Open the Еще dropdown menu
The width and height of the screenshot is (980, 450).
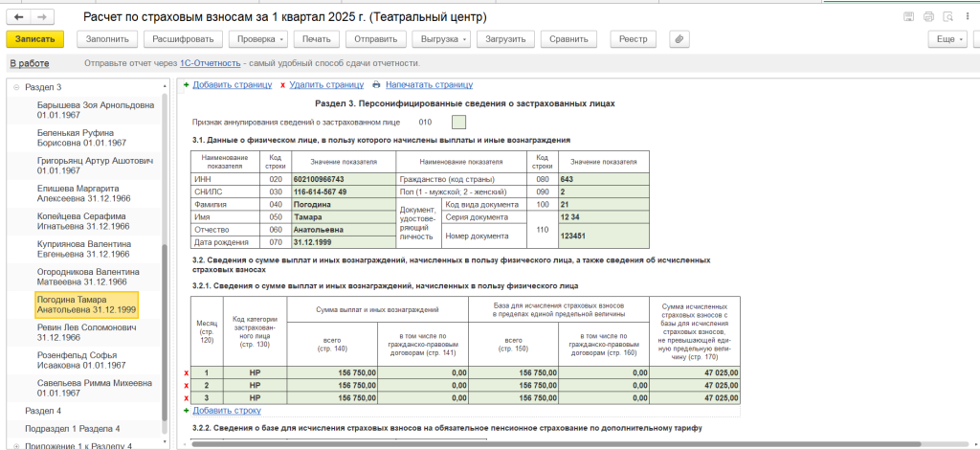point(950,39)
